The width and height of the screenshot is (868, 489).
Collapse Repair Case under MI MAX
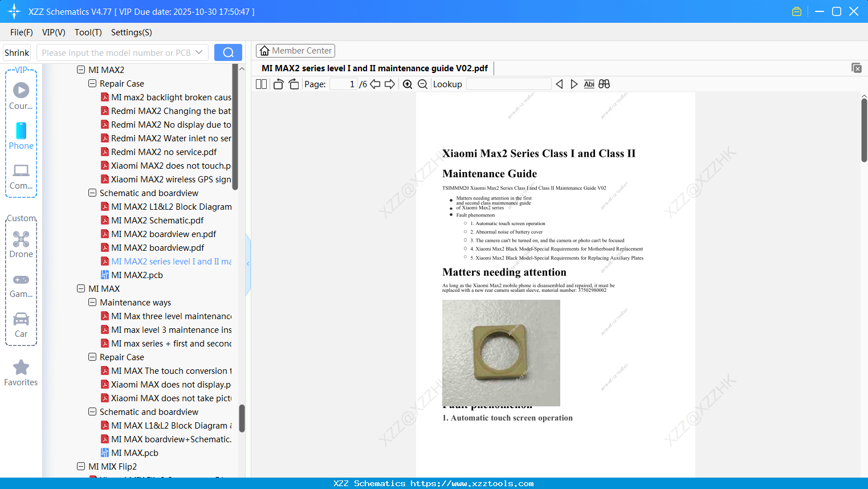(92, 357)
